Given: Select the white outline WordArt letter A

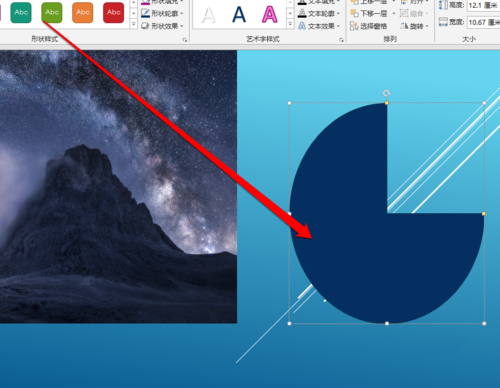Looking at the screenshot, I should point(208,15).
